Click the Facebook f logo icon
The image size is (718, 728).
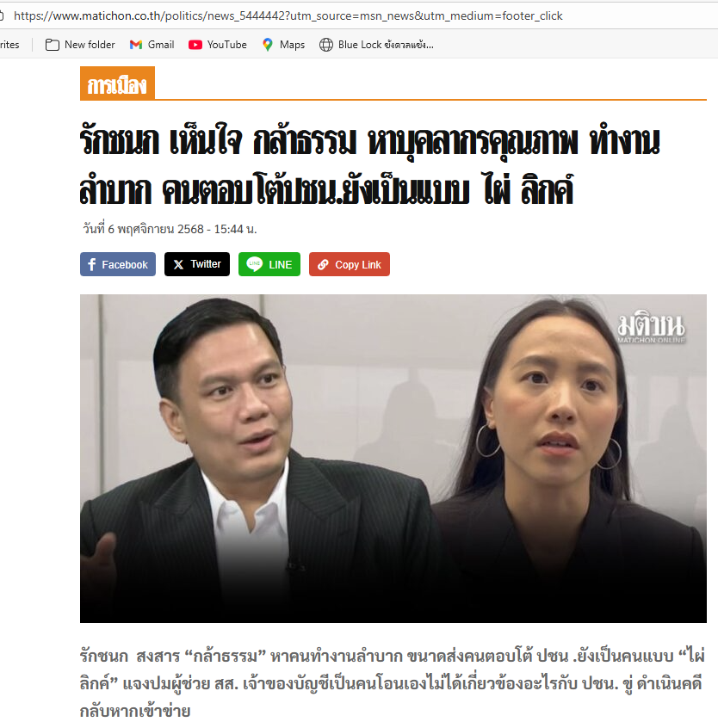(91, 265)
